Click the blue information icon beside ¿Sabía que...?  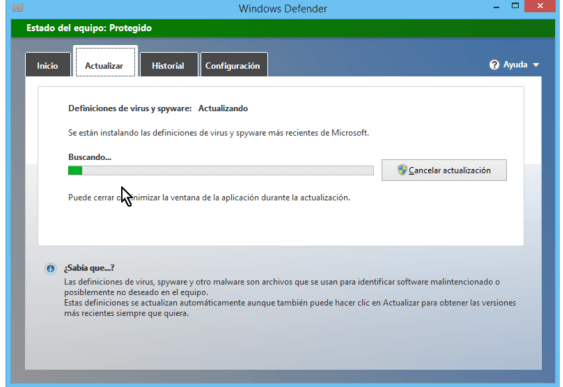click(x=51, y=268)
